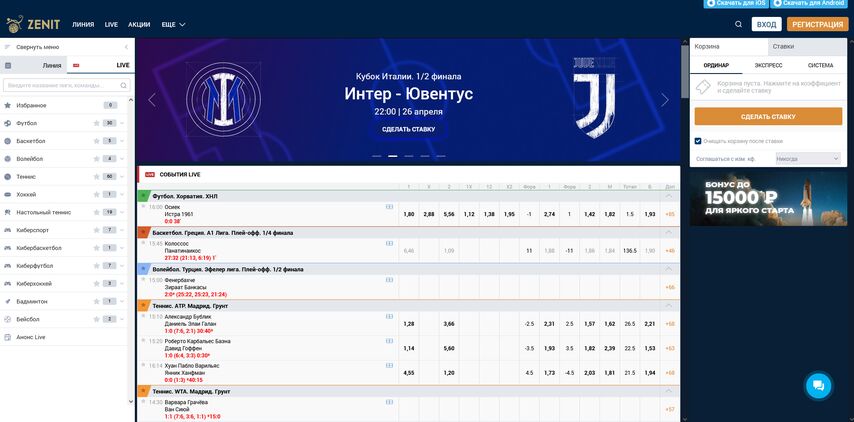Open Анонс Live calendar icon
This screenshot has width=854, height=422.
click(8, 337)
